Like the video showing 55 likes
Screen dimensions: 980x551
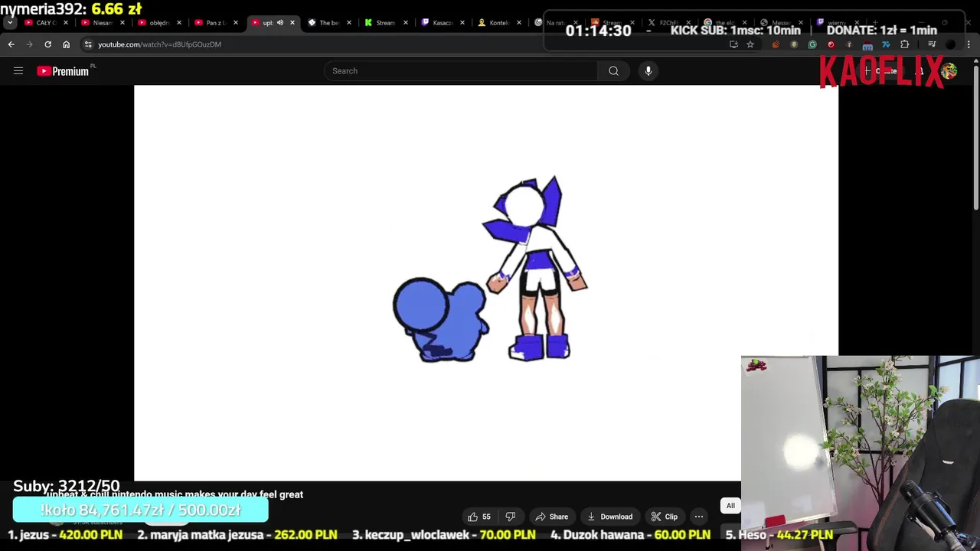[479, 517]
